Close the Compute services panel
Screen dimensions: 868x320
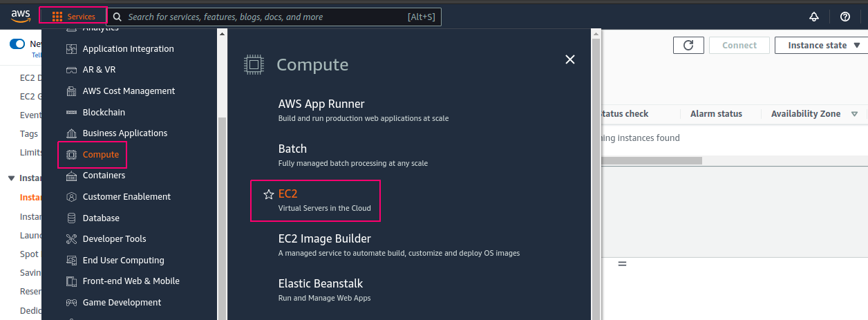click(570, 59)
